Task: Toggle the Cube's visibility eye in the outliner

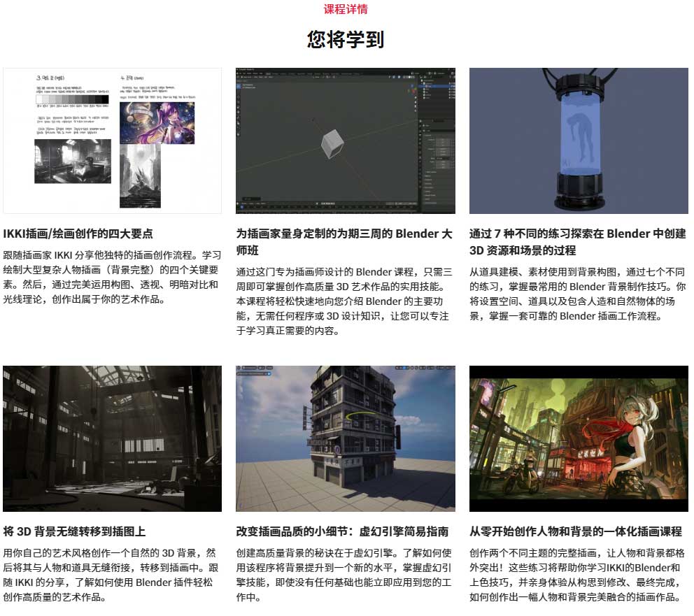Action: coord(453,85)
